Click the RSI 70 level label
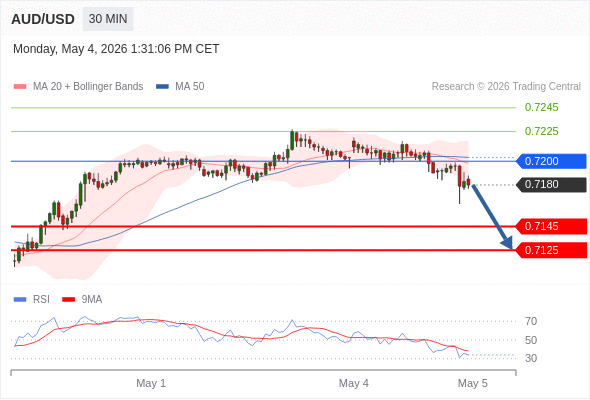The height and width of the screenshot is (400, 590). (531, 321)
